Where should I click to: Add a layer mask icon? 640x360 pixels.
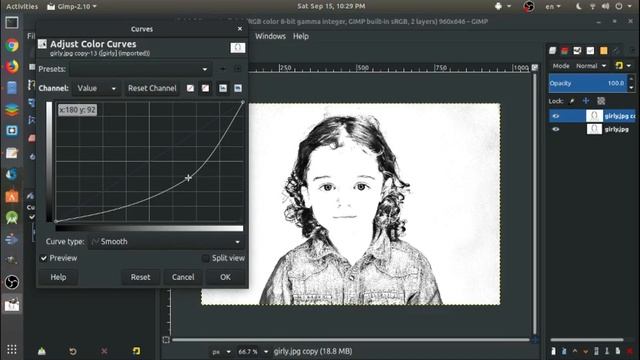pyautogui.click(x=618, y=351)
